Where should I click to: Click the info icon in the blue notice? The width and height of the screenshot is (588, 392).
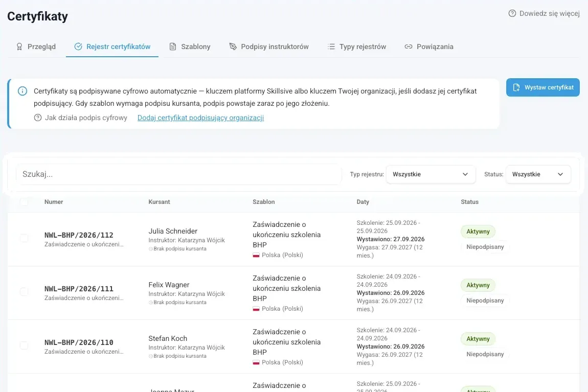click(x=22, y=91)
